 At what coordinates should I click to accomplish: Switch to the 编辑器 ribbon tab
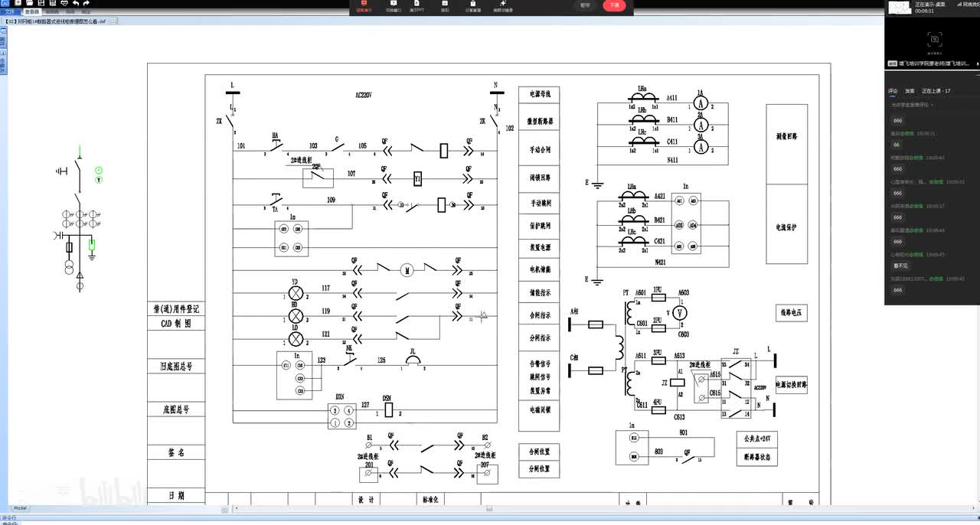pos(51,12)
